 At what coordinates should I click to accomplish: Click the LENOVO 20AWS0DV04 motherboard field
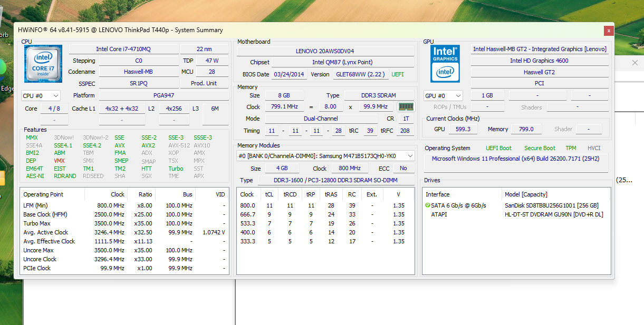tap(325, 51)
